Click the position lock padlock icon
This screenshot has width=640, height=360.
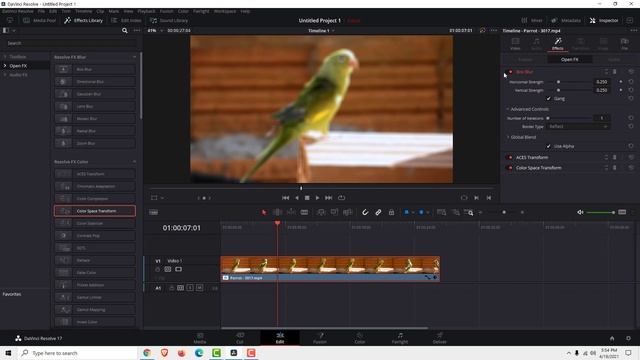[391, 212]
